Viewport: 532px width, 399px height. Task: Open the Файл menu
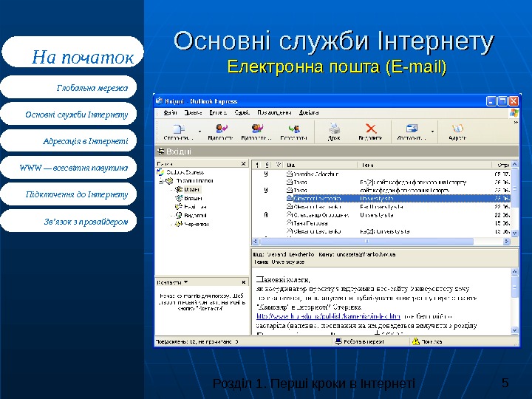coord(170,112)
